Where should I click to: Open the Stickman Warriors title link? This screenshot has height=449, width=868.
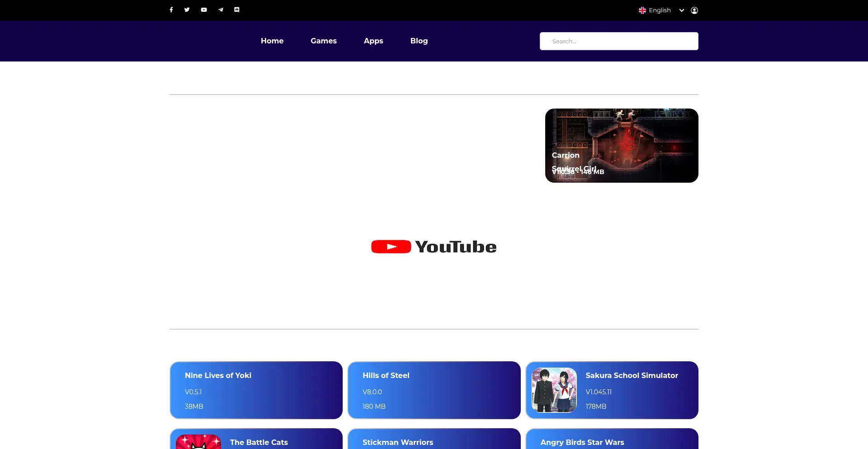[x=398, y=442]
